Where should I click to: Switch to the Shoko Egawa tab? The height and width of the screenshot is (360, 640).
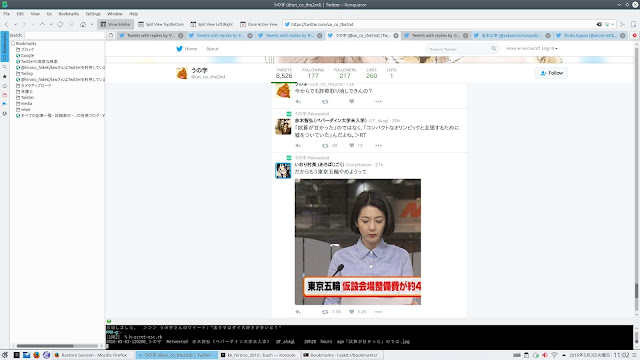pos(591,36)
